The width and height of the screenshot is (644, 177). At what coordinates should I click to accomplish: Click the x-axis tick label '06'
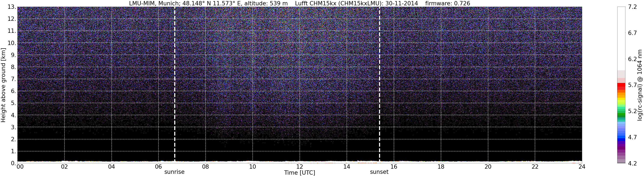coord(159,167)
